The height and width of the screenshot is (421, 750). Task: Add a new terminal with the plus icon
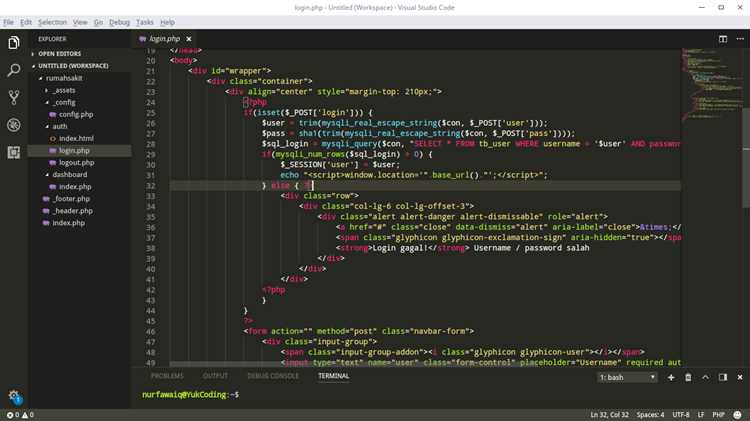671,377
